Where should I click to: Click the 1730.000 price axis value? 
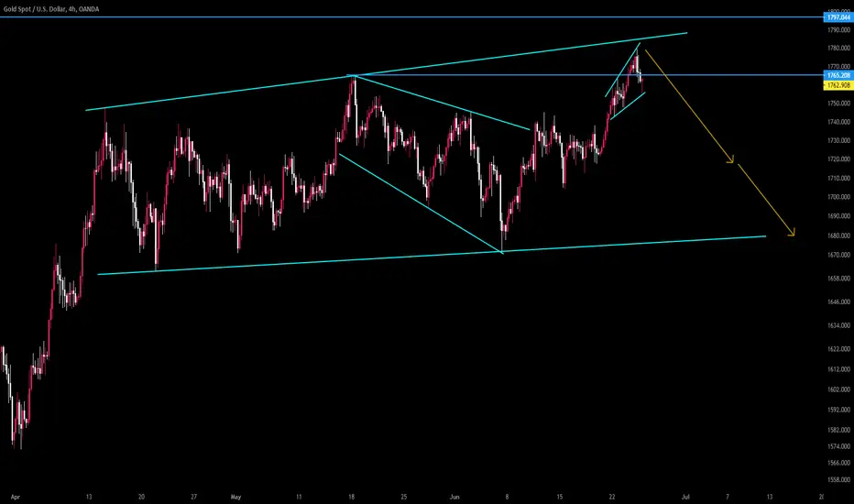click(x=838, y=140)
